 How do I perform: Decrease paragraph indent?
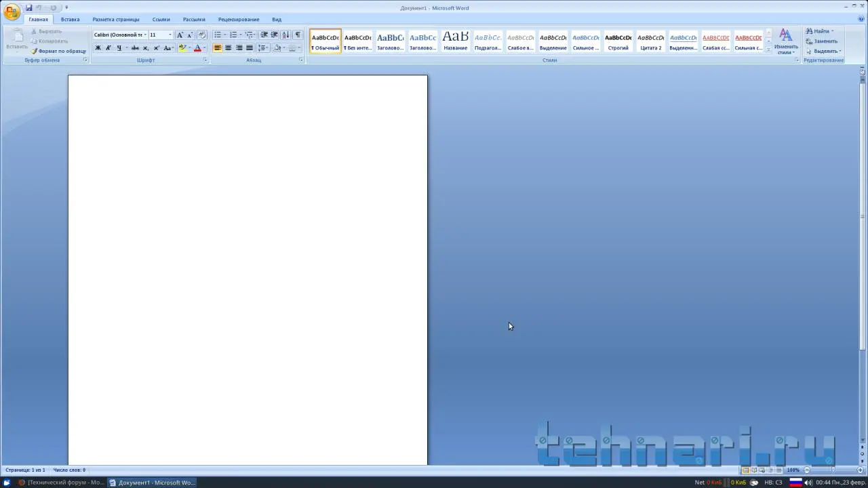(x=264, y=35)
